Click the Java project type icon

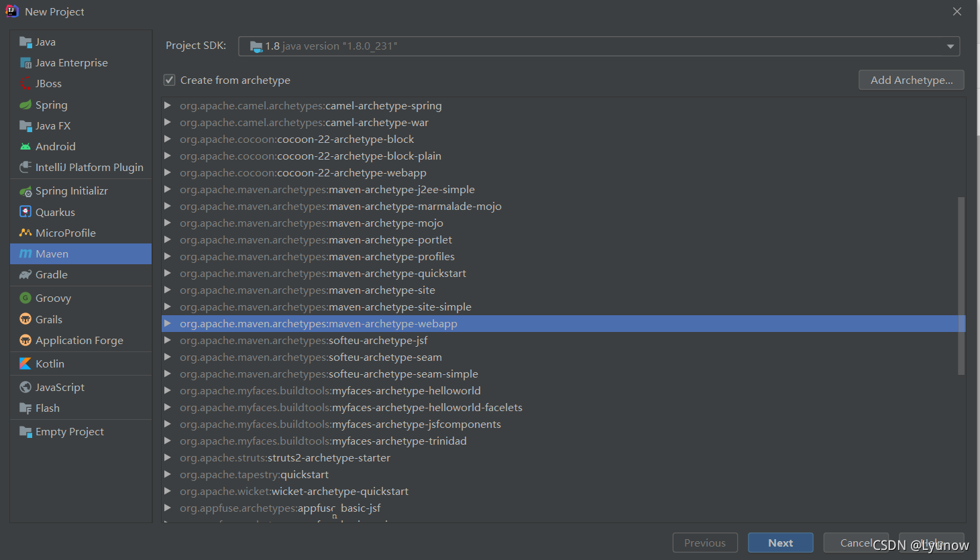click(25, 42)
